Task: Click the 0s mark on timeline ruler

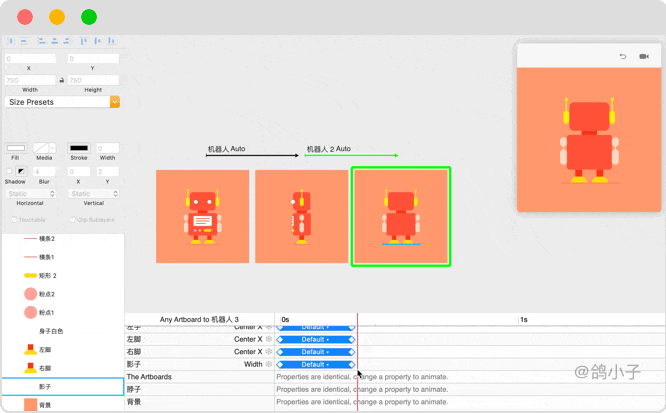Action: pos(285,320)
